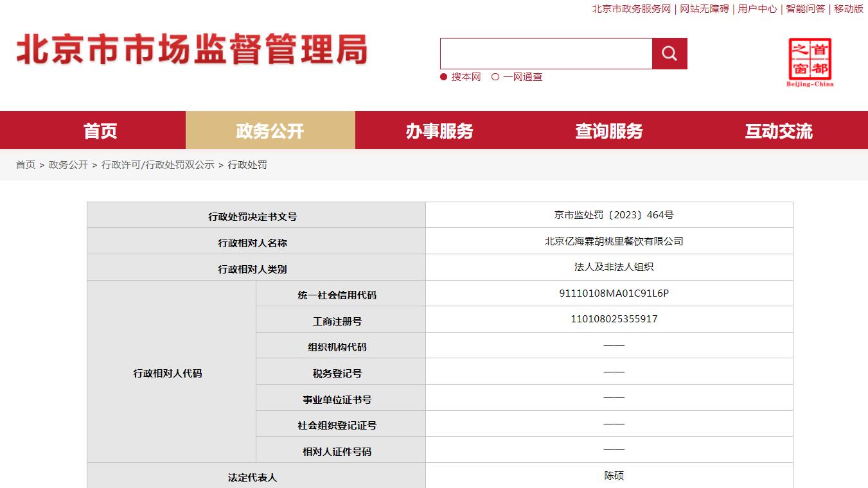This screenshot has height=488, width=868.
Task: Open the 办事服务 navigation tab
Action: (x=439, y=130)
